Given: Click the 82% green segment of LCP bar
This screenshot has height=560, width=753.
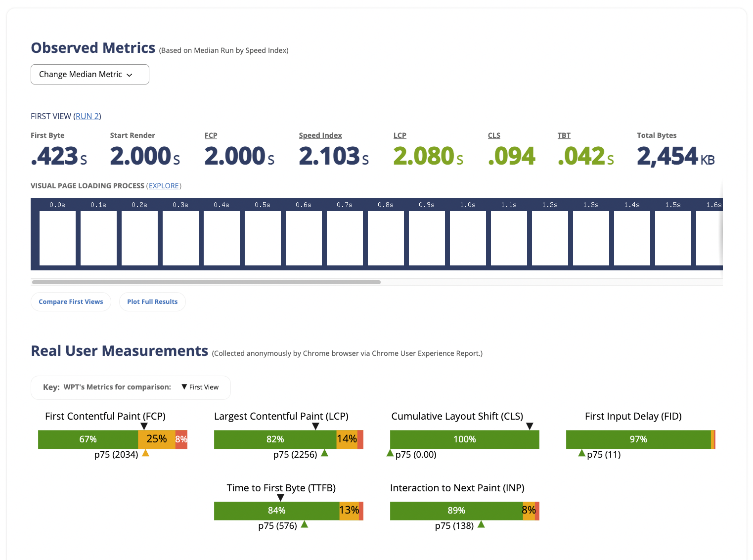Looking at the screenshot, I should click(275, 439).
